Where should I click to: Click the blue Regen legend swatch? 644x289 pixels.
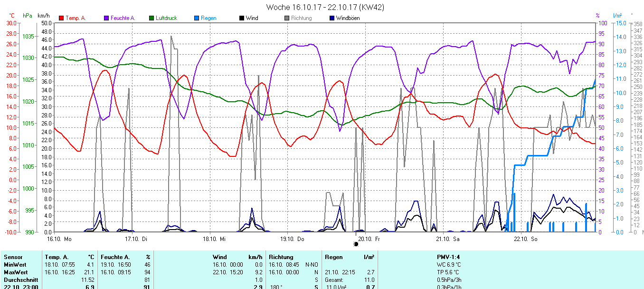(197, 18)
